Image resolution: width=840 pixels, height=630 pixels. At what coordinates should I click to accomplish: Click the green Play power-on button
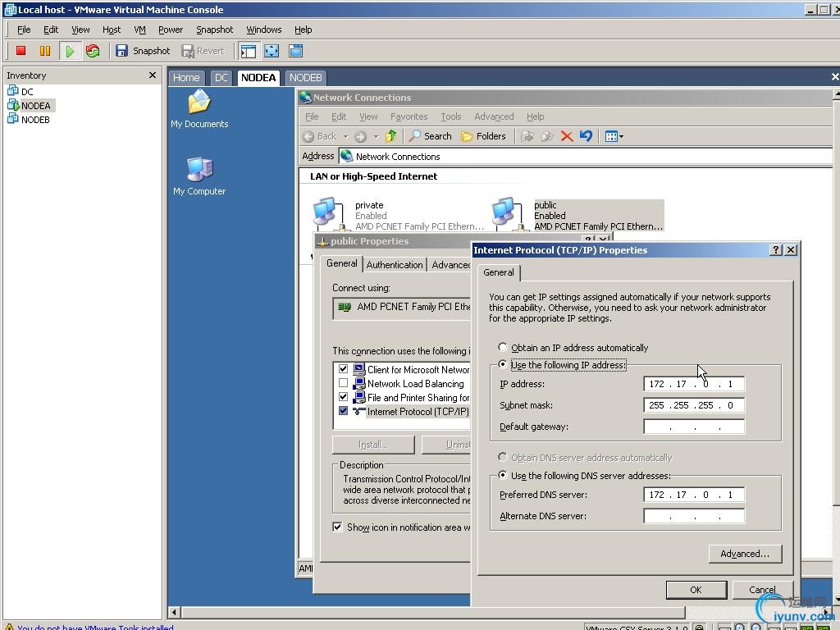click(70, 51)
